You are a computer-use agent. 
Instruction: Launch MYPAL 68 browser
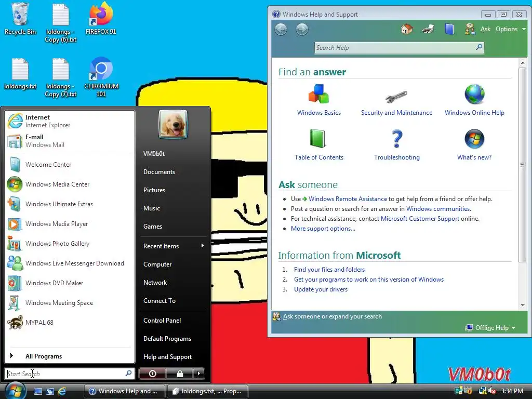pyautogui.click(x=69, y=322)
